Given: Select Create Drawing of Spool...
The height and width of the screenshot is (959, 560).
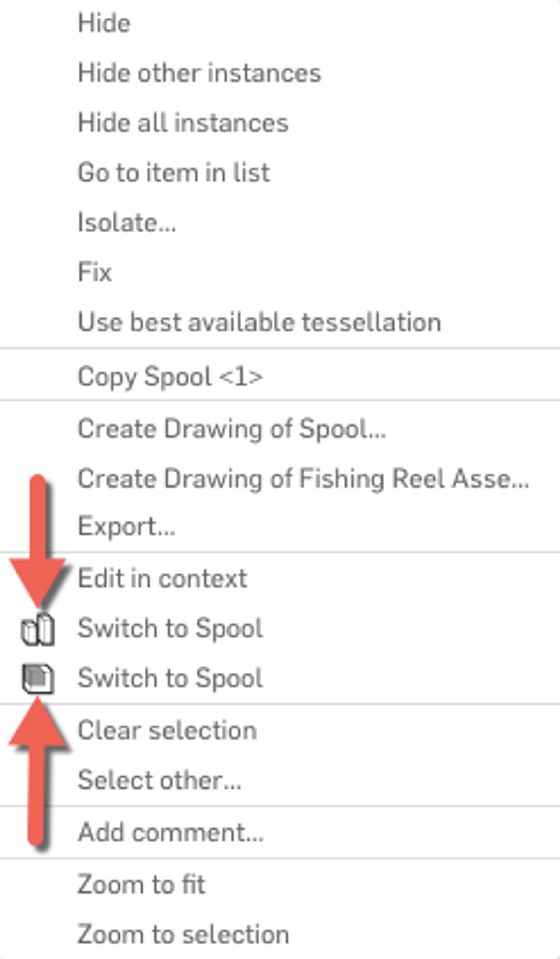Looking at the screenshot, I should point(232,429).
